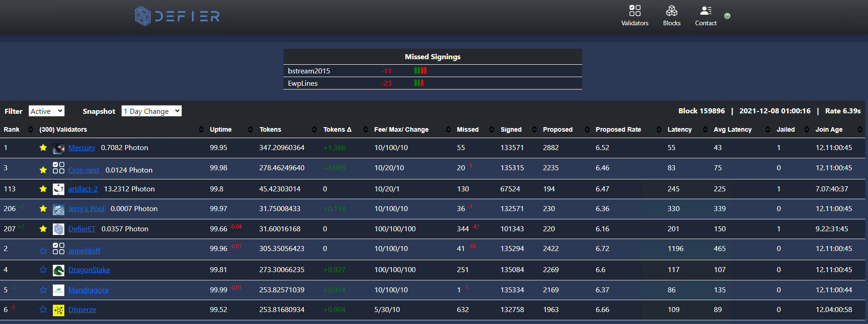Click EwpLines' signing status bars
The height and width of the screenshot is (324, 868).
pyautogui.click(x=419, y=83)
